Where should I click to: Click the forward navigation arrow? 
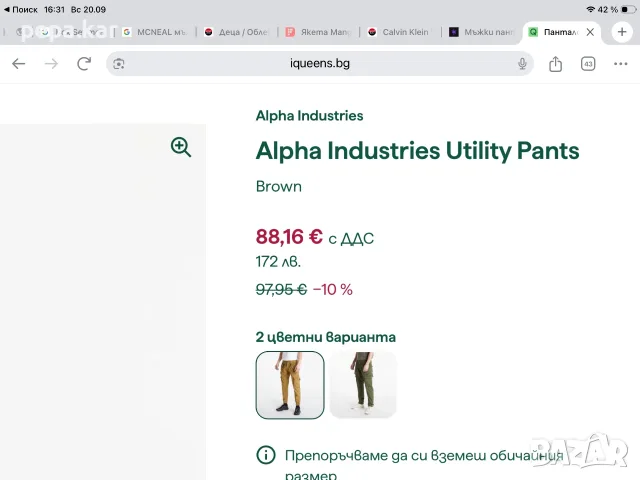[51, 64]
